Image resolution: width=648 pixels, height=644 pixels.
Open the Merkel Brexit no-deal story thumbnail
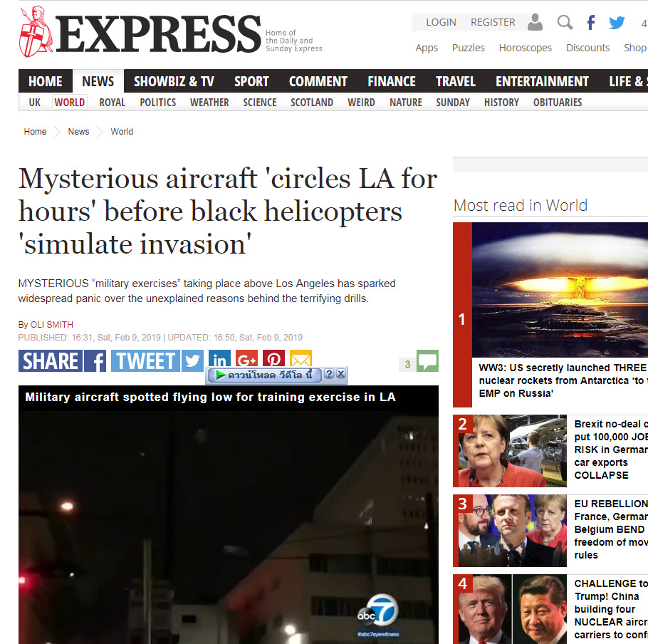point(513,450)
